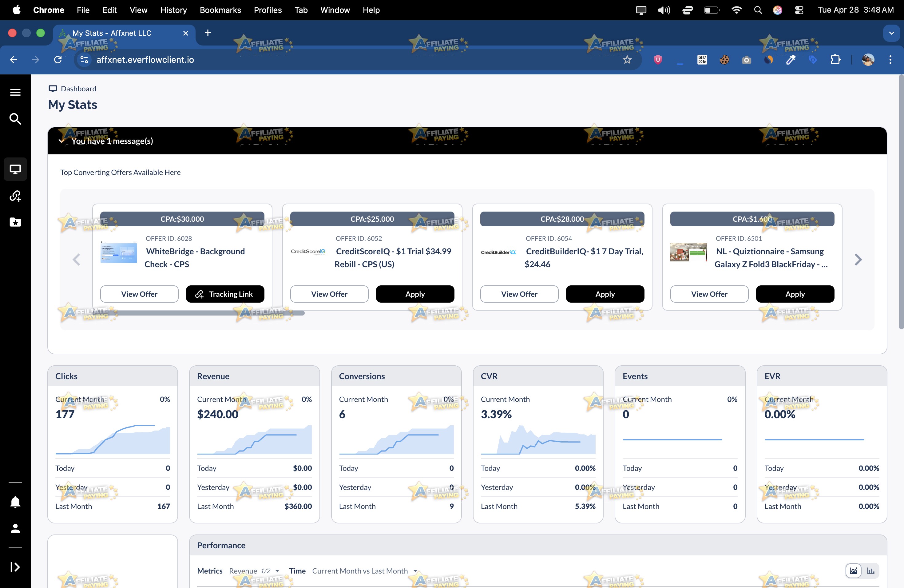Show next offers with right carousel arrow
This screenshot has width=904, height=588.
click(x=858, y=260)
